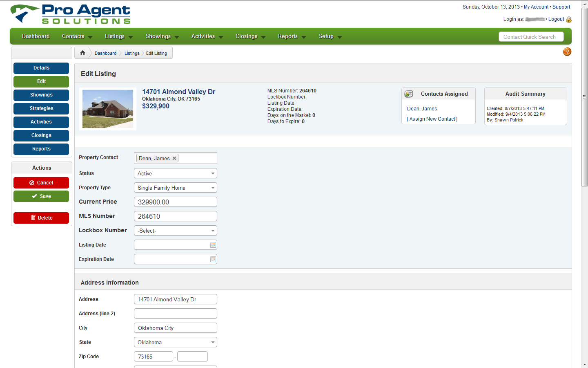Switch to the Dashboard menu item

(36, 36)
